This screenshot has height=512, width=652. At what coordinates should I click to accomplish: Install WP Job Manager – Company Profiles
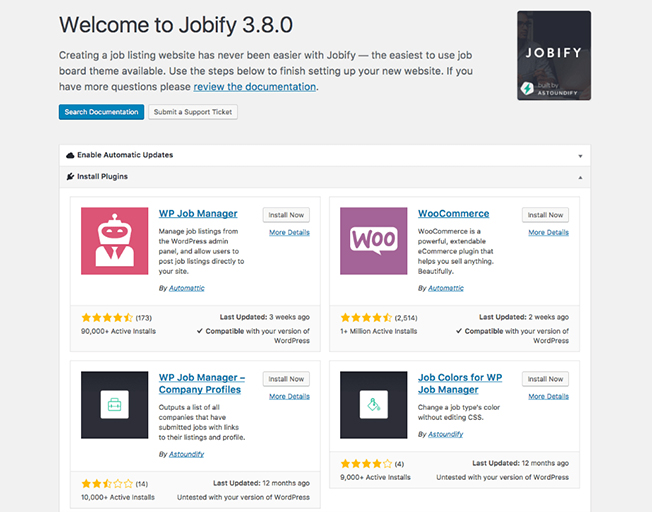click(x=286, y=379)
